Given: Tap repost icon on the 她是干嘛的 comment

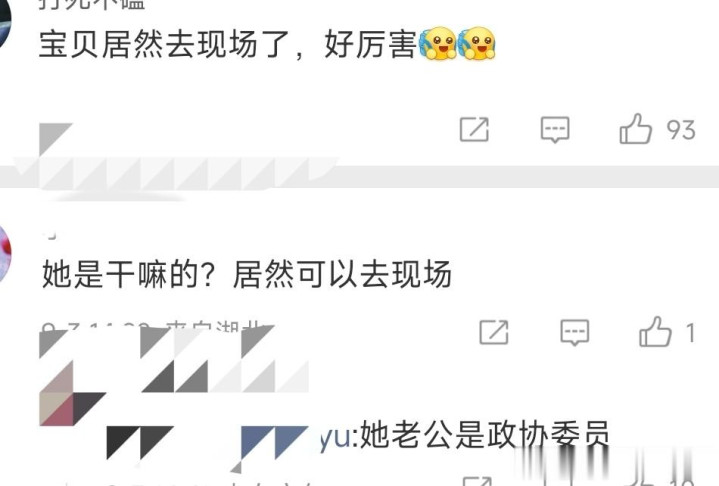Looking at the screenshot, I should (494, 332).
